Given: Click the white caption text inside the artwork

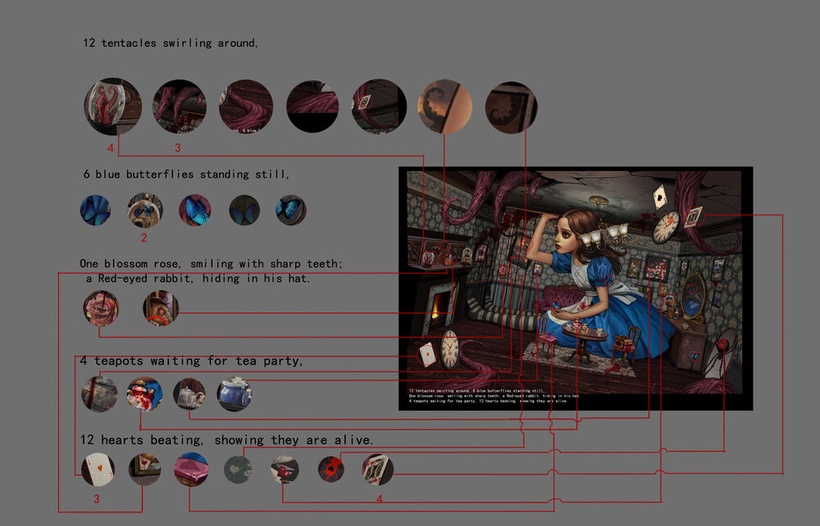Looking at the screenshot, I should coord(494,396).
